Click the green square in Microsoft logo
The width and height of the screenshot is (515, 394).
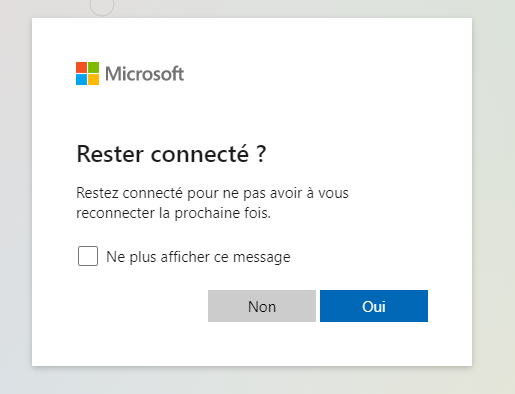93,67
